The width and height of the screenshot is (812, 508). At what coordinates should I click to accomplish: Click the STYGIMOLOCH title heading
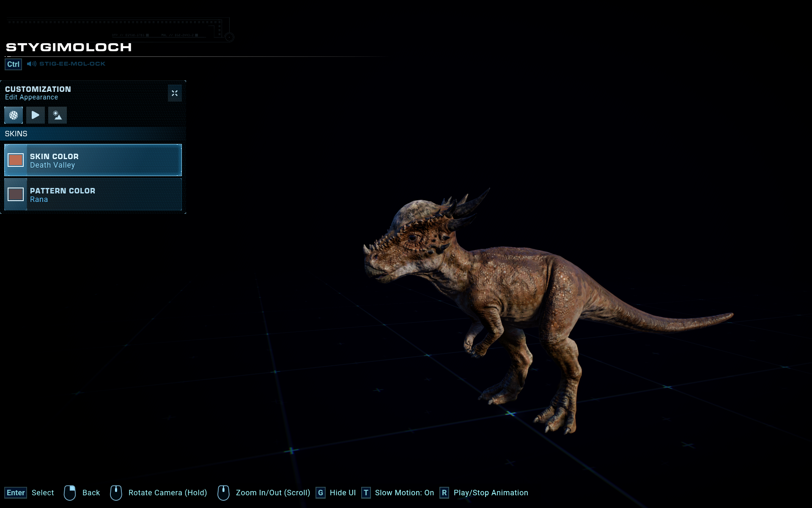pyautogui.click(x=69, y=47)
